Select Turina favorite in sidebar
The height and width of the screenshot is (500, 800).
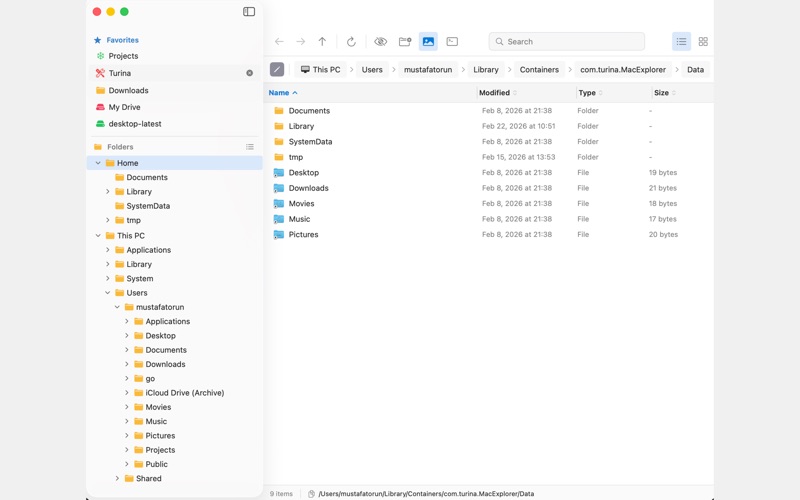click(174, 73)
